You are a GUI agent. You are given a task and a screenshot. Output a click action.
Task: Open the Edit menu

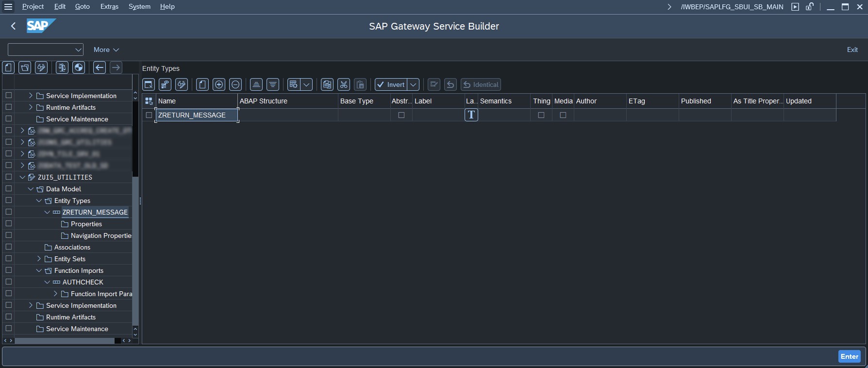[x=60, y=6]
